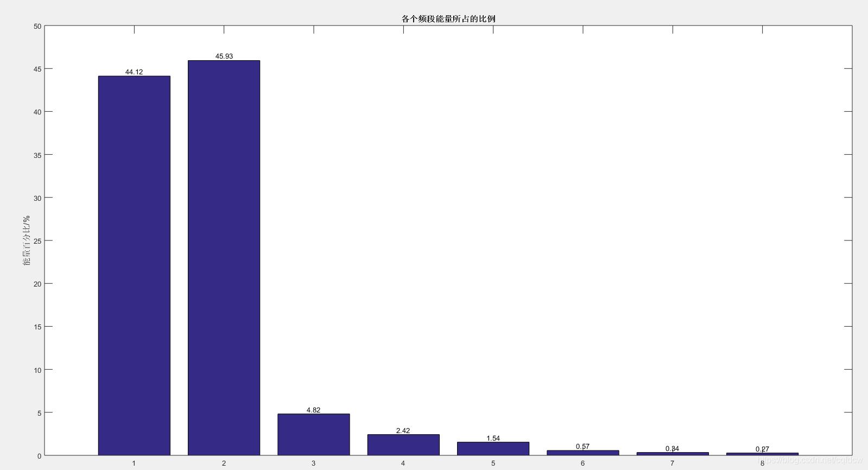Click the x-axis tick label 7
Viewport: 868px width, 470px height.
click(673, 463)
